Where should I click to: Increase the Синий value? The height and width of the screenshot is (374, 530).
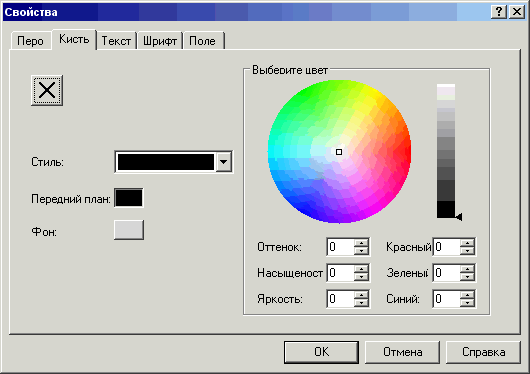[467, 295]
